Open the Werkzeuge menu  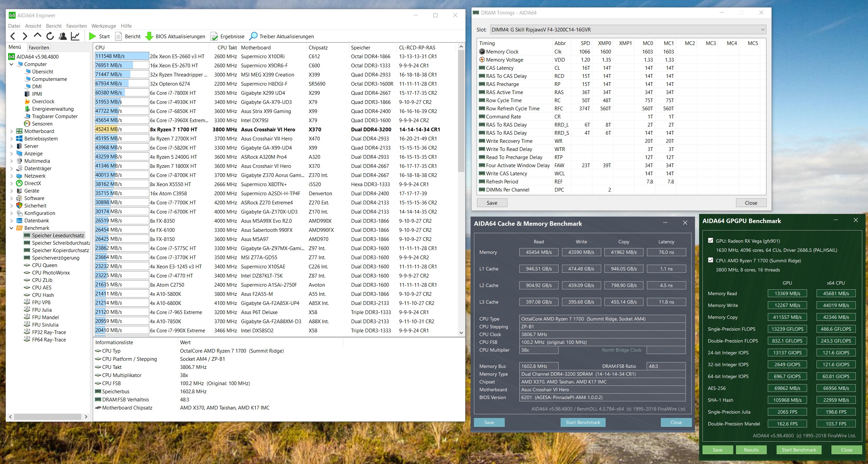coord(104,26)
